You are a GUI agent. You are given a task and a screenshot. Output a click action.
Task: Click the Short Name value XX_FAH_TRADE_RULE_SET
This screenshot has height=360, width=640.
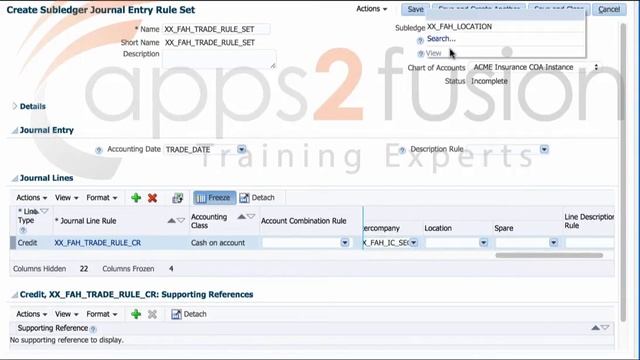[x=210, y=42]
